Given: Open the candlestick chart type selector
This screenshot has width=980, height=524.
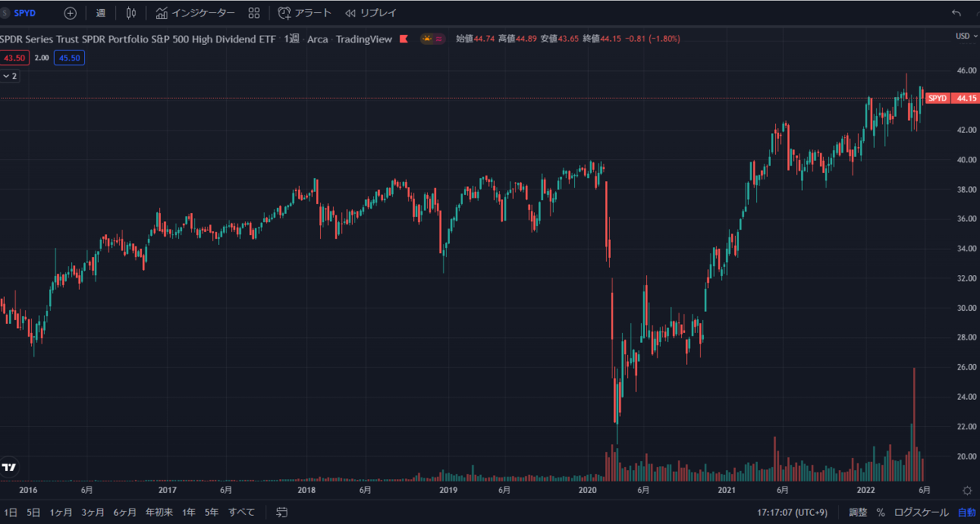Looking at the screenshot, I should click(131, 13).
